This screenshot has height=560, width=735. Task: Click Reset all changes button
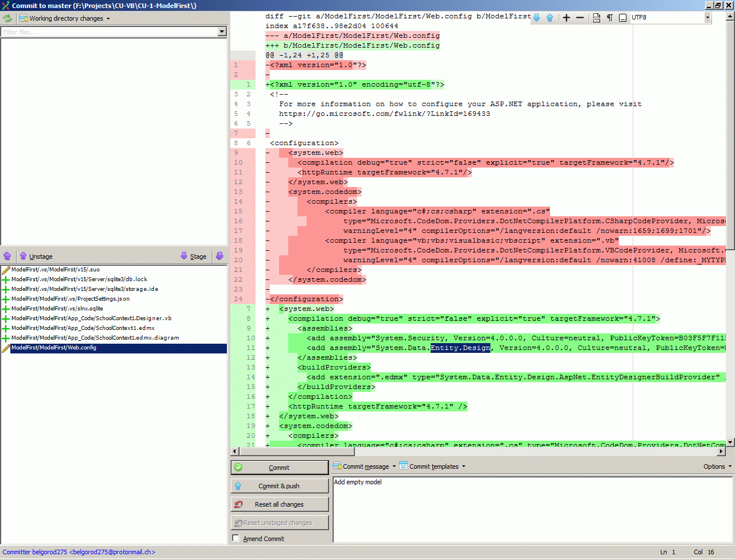280,504
